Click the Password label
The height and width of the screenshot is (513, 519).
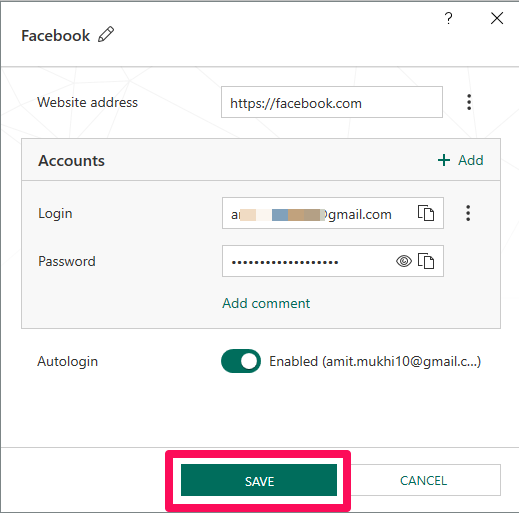67,261
